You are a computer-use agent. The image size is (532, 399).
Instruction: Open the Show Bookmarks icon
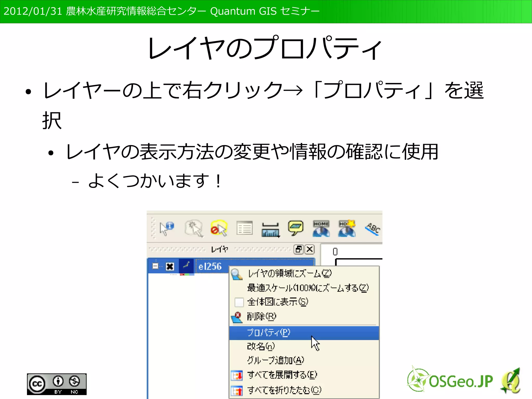pos(321,228)
